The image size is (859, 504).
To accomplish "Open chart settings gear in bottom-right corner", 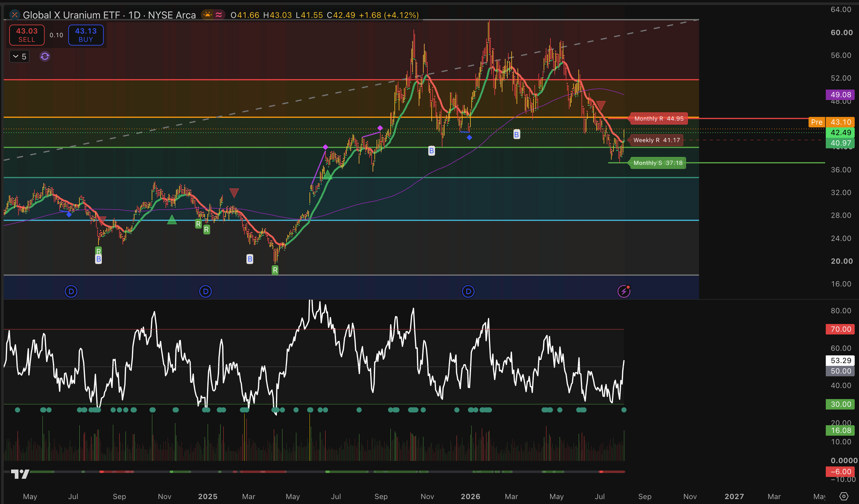I will click(x=844, y=496).
